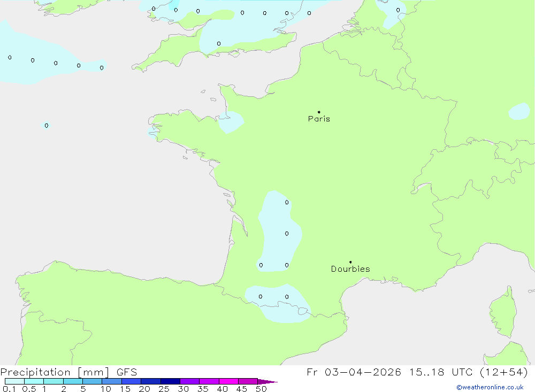Viewport: 535px width, 392px height.
Task: Click the island of Corsica on the map
Action: tap(503, 311)
